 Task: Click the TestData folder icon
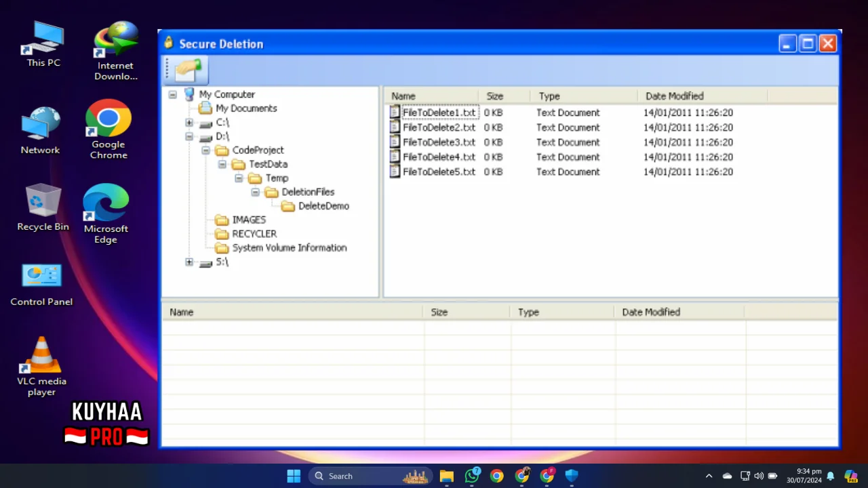coord(238,164)
